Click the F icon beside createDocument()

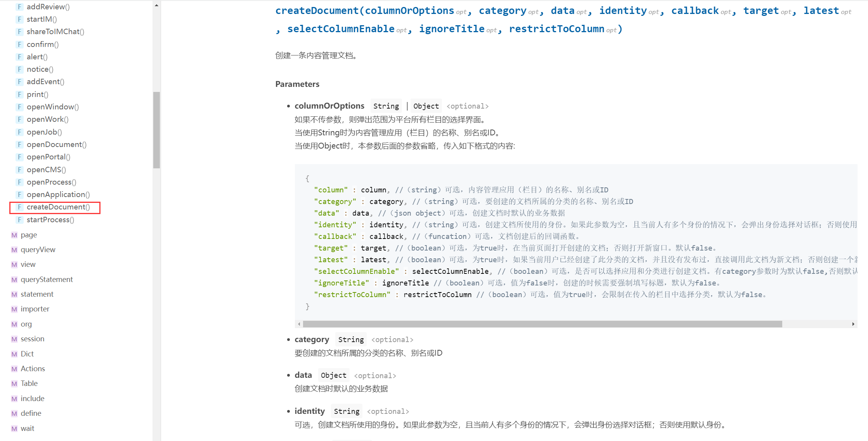tap(19, 207)
